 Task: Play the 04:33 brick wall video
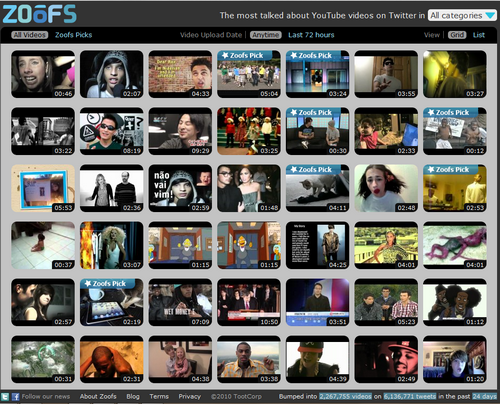(180, 74)
